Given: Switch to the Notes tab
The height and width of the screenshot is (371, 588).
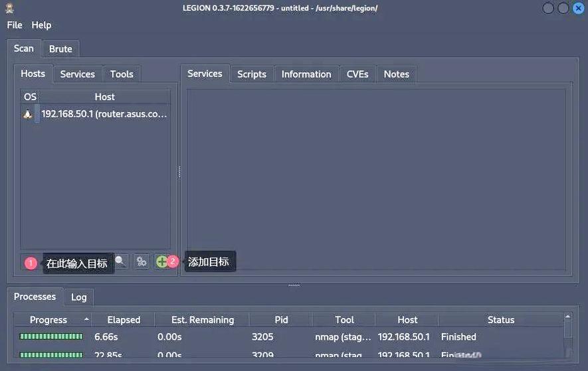Looking at the screenshot, I should (397, 74).
